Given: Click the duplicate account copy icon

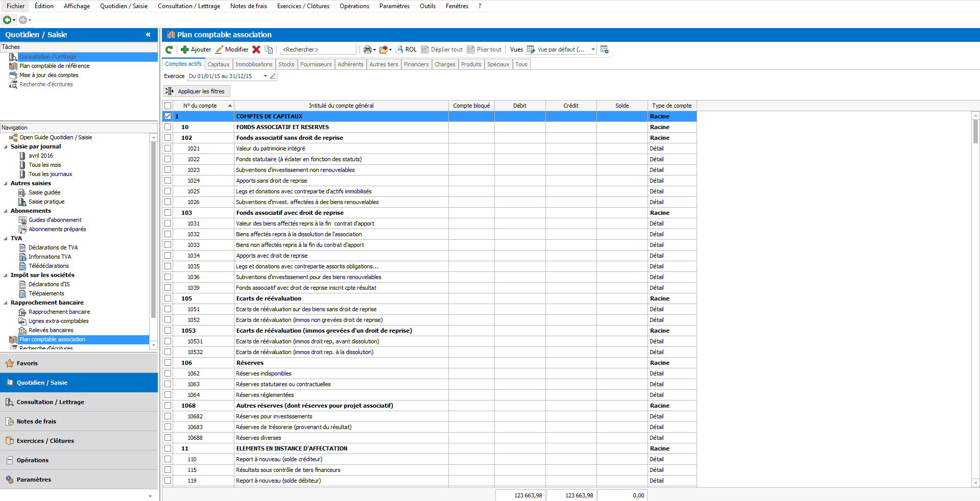Looking at the screenshot, I should coord(269,49).
